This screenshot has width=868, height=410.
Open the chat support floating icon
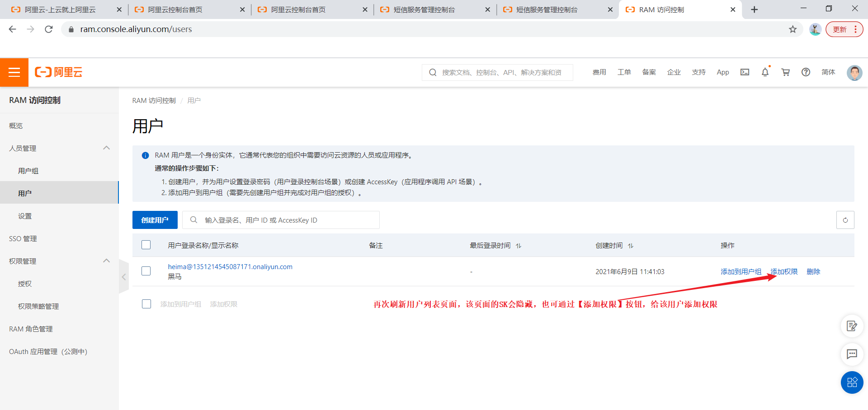pyautogui.click(x=852, y=354)
